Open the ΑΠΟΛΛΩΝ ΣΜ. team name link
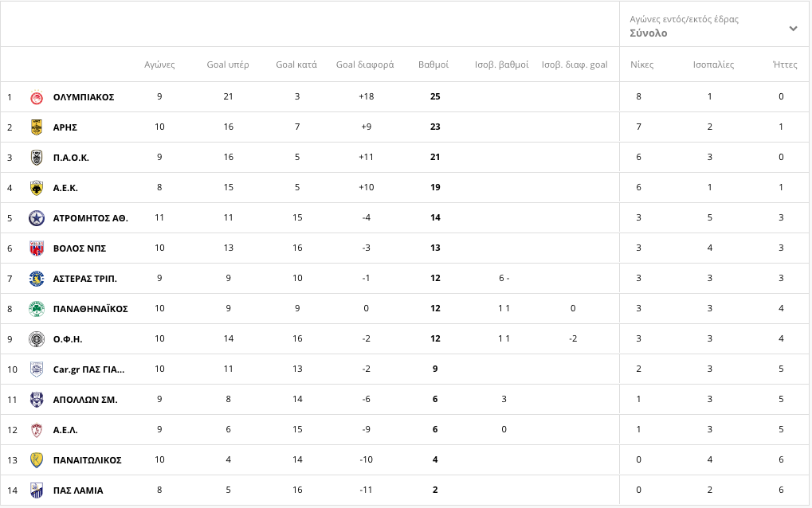This screenshot has height=508, width=812. 85,400
